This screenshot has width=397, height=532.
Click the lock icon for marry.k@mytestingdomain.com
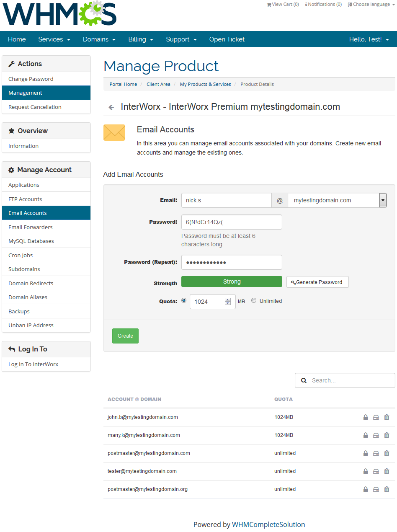tap(366, 435)
